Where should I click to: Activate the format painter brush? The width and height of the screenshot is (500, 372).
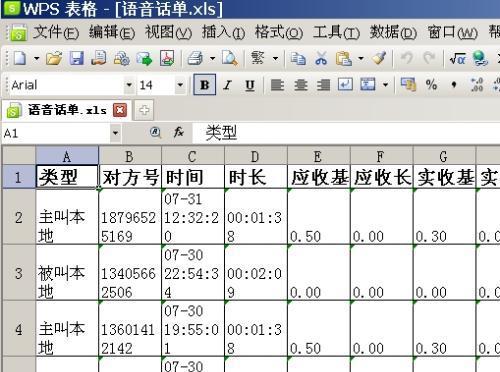tap(379, 59)
